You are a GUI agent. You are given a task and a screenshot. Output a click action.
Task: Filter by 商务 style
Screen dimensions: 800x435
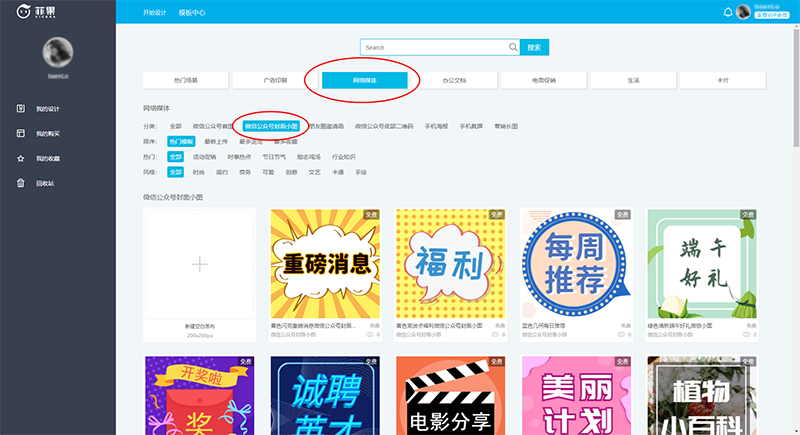[245, 172]
